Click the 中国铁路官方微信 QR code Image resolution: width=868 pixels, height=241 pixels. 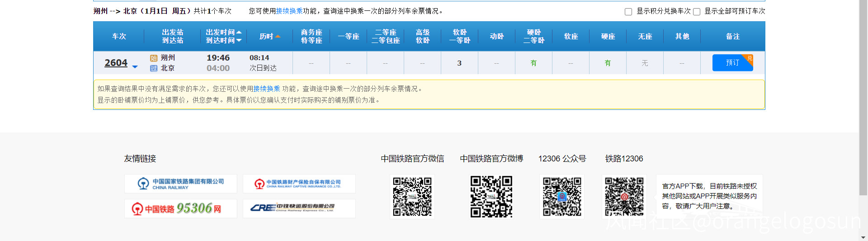pos(412,197)
